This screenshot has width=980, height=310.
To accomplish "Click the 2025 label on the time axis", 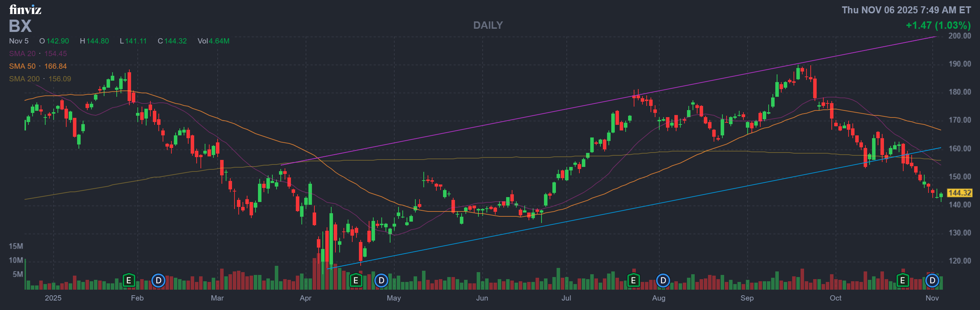I will (x=53, y=298).
